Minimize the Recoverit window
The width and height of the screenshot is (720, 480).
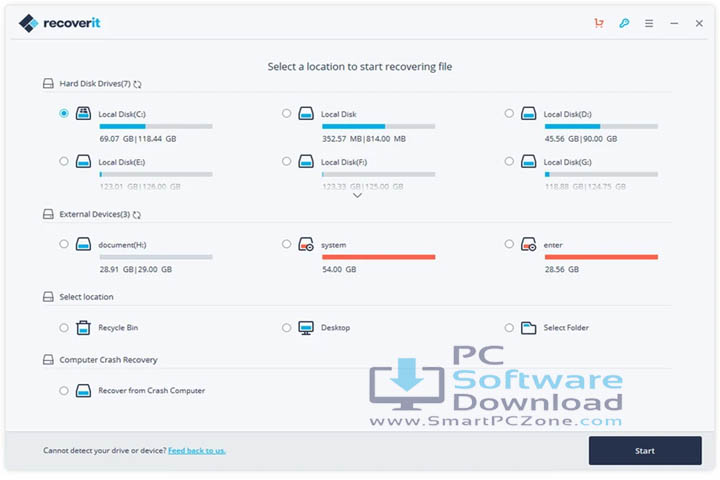(x=674, y=23)
